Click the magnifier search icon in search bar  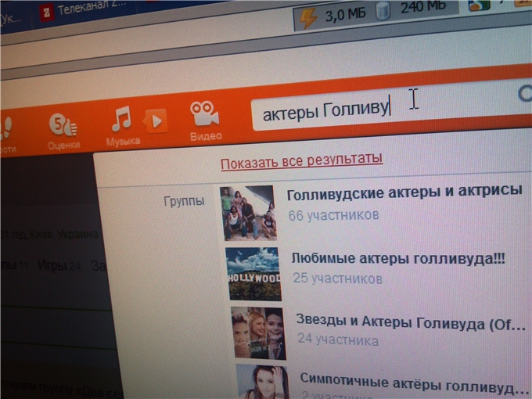(x=525, y=93)
